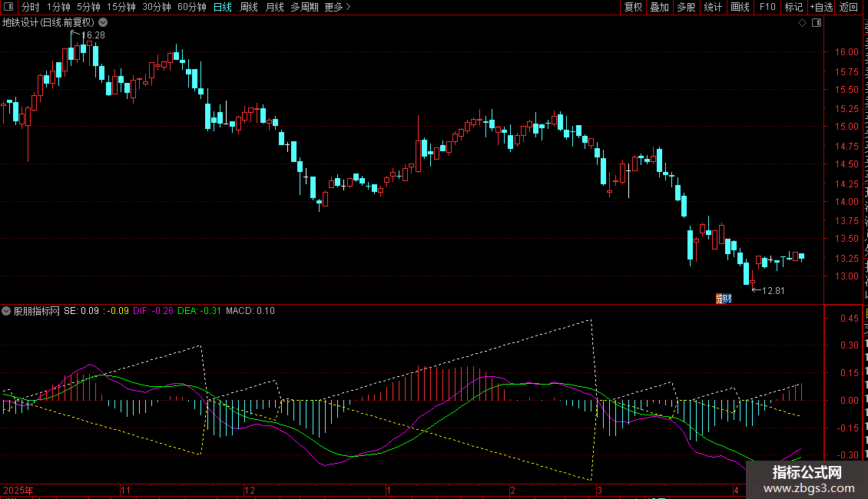The height and width of the screenshot is (499, 868).
Task: Open F10 company information
Action: [767, 8]
